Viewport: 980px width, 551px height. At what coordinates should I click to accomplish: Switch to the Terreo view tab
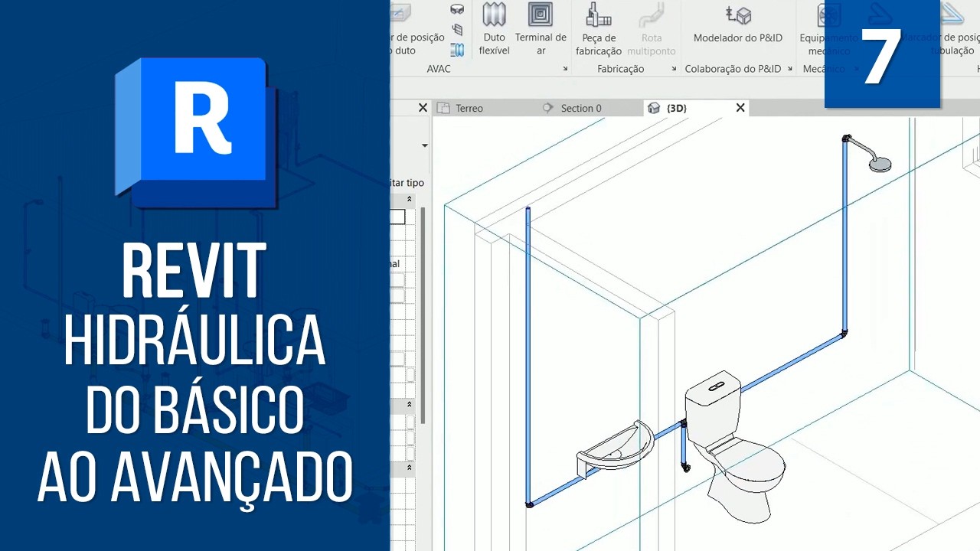pyautogui.click(x=469, y=108)
